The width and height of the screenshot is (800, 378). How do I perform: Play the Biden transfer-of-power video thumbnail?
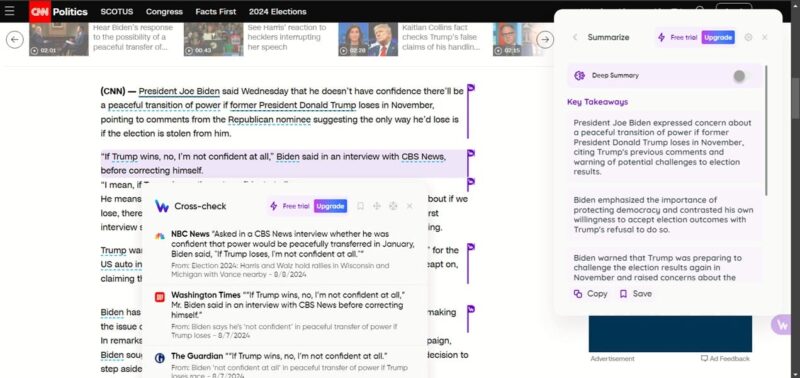(58, 39)
